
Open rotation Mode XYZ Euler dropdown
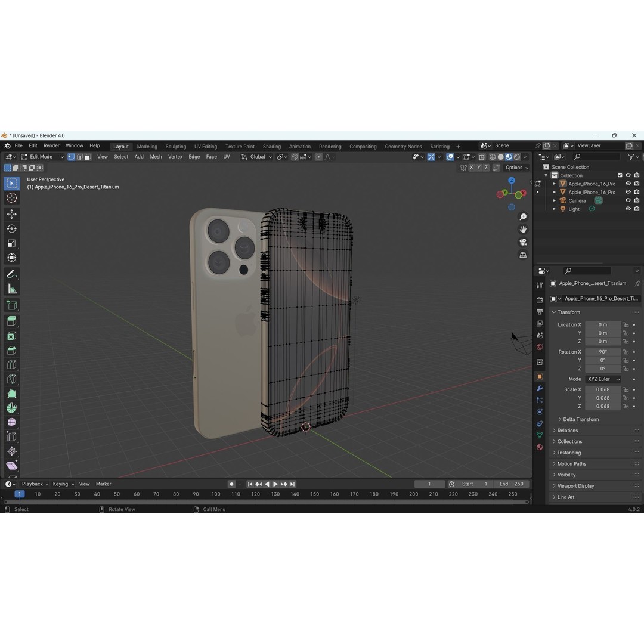[x=603, y=379]
